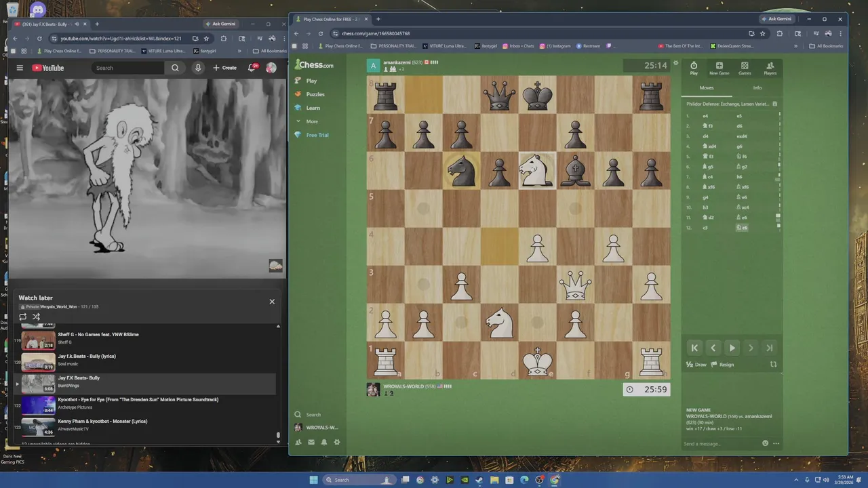The image size is (868, 488).
Task: Open chat options three dots
Action: click(776, 443)
